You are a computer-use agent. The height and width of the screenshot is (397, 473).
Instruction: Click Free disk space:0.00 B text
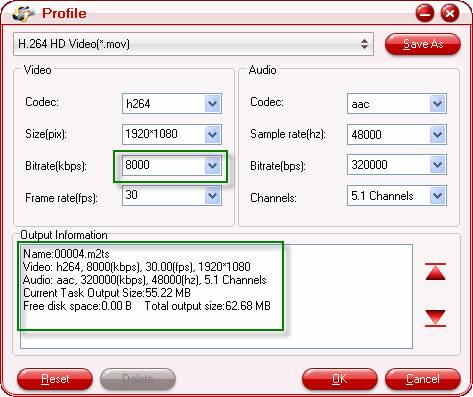click(x=77, y=306)
